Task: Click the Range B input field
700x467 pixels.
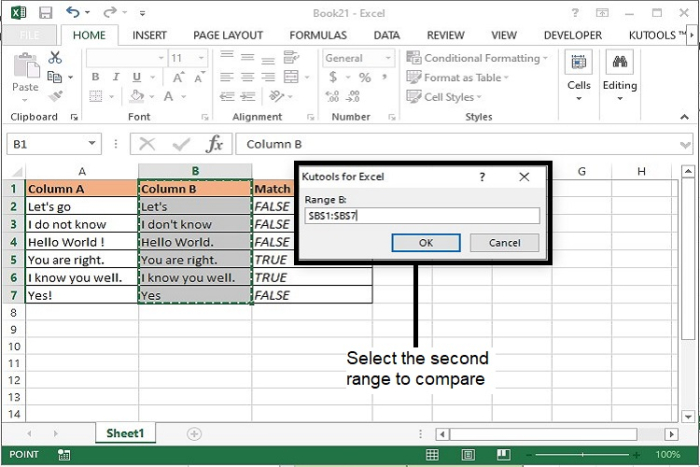Action: pos(422,216)
